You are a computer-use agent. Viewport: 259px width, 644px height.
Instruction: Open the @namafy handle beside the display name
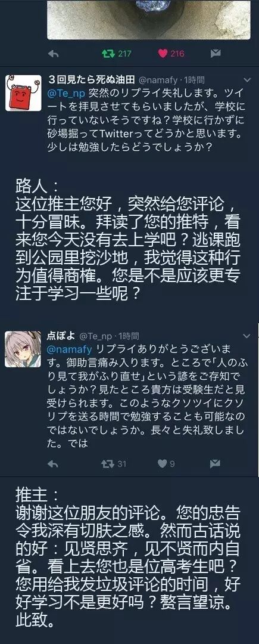(159, 80)
